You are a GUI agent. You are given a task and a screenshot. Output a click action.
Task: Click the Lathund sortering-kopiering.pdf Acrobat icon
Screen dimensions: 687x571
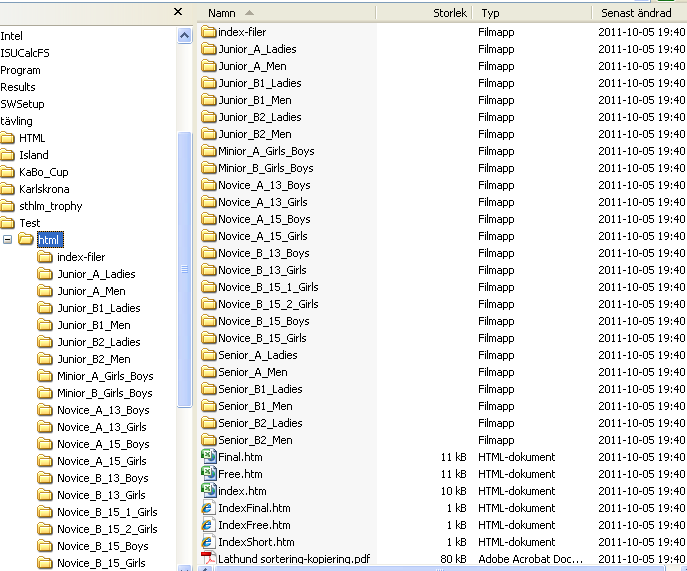pyautogui.click(x=209, y=559)
